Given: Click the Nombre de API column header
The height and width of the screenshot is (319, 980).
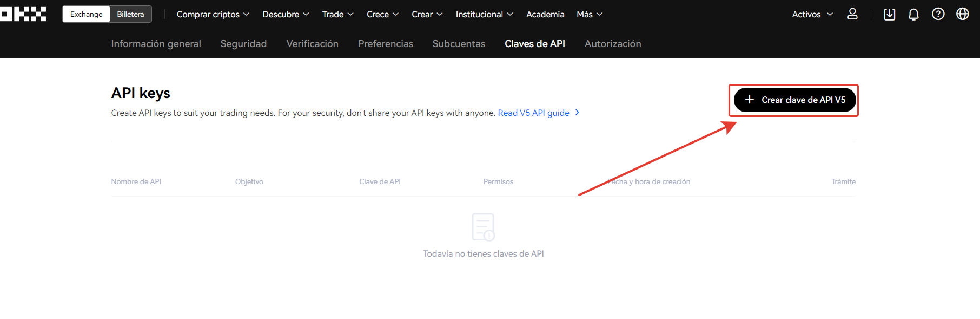Looking at the screenshot, I should coord(136,181).
